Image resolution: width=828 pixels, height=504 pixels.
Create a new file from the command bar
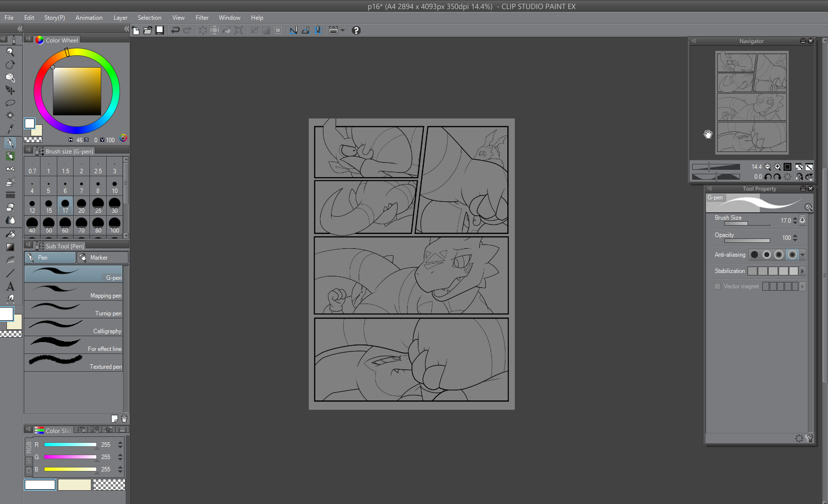pos(136,31)
